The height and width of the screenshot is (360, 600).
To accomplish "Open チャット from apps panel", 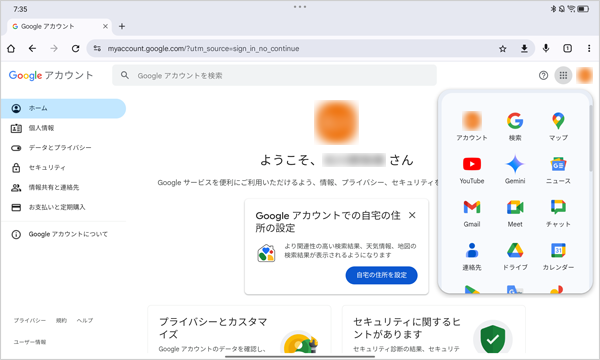I will pyautogui.click(x=558, y=213).
